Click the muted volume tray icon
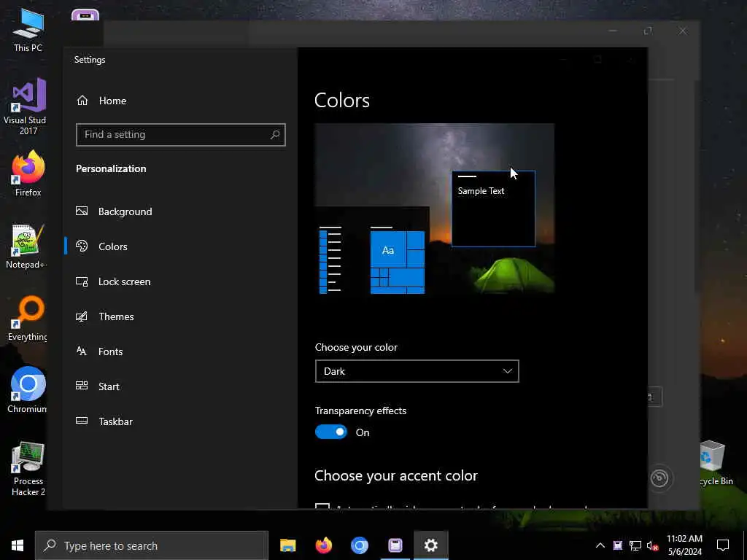The image size is (747, 560). pyautogui.click(x=653, y=545)
